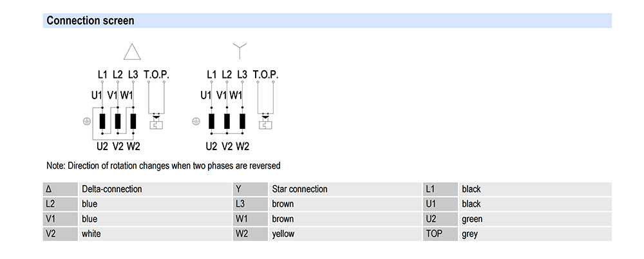Image resolution: width=644 pixels, height=259 pixels.
Task: Select the green color value cell
Action: pyautogui.click(x=535, y=219)
